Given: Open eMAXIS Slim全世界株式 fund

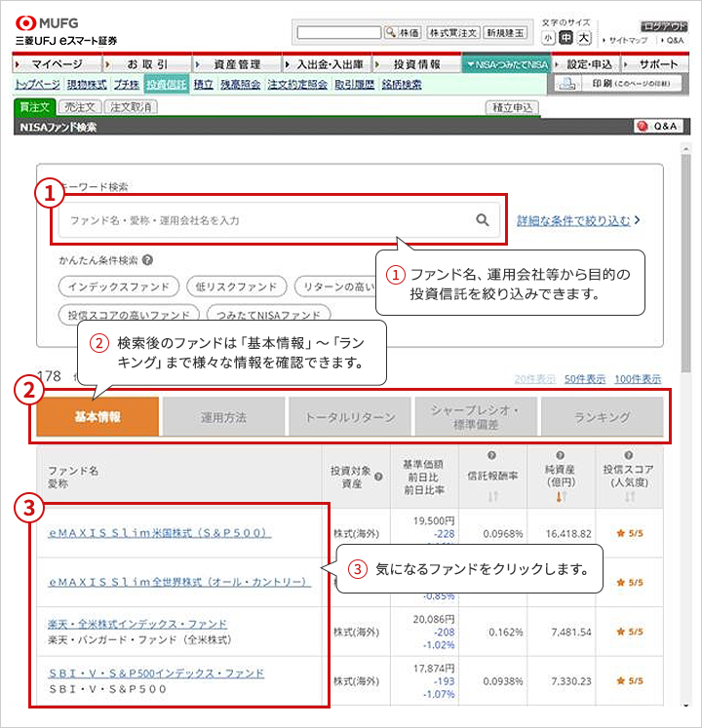Looking at the screenshot, I should [179, 582].
